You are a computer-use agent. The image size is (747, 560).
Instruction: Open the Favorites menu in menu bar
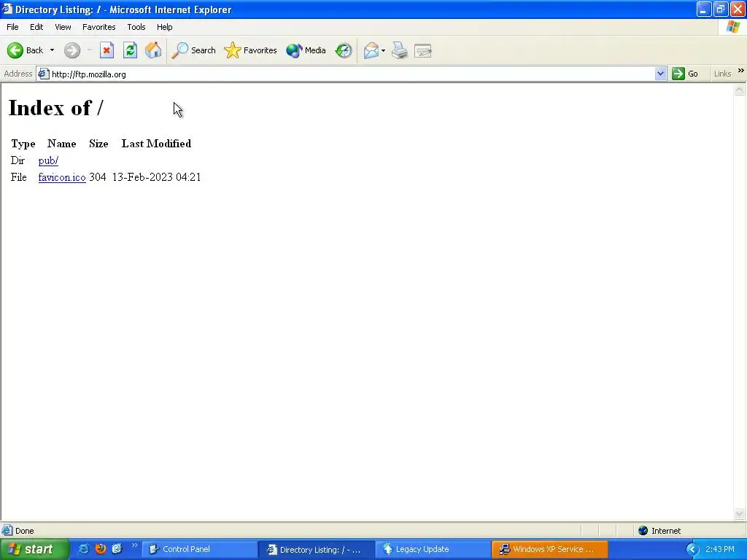(99, 27)
